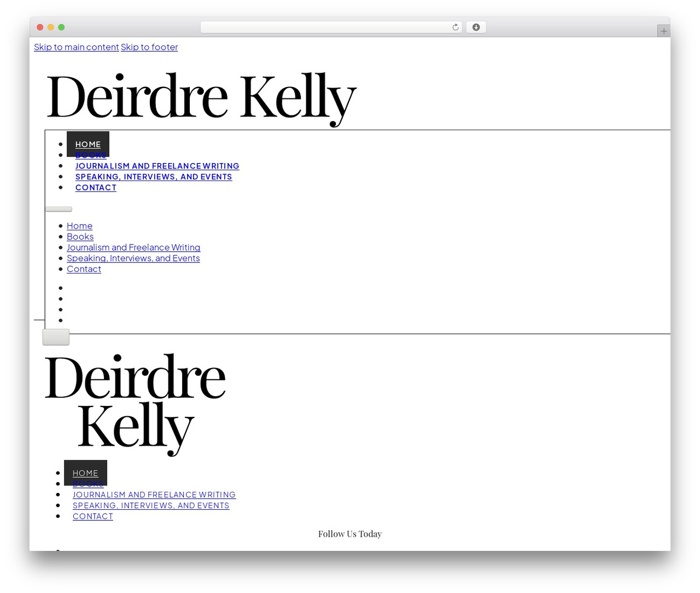The height and width of the screenshot is (593, 700).
Task: Add a new tab with the plus button
Action: pos(663,31)
